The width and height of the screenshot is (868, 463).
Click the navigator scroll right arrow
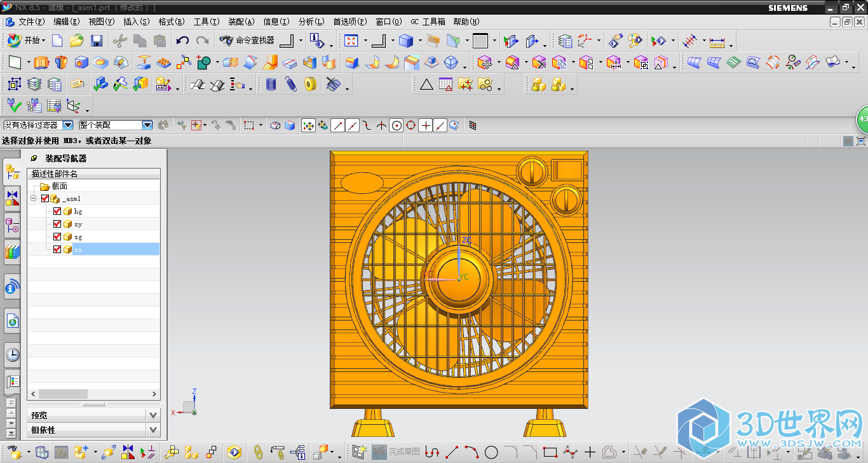[155, 394]
